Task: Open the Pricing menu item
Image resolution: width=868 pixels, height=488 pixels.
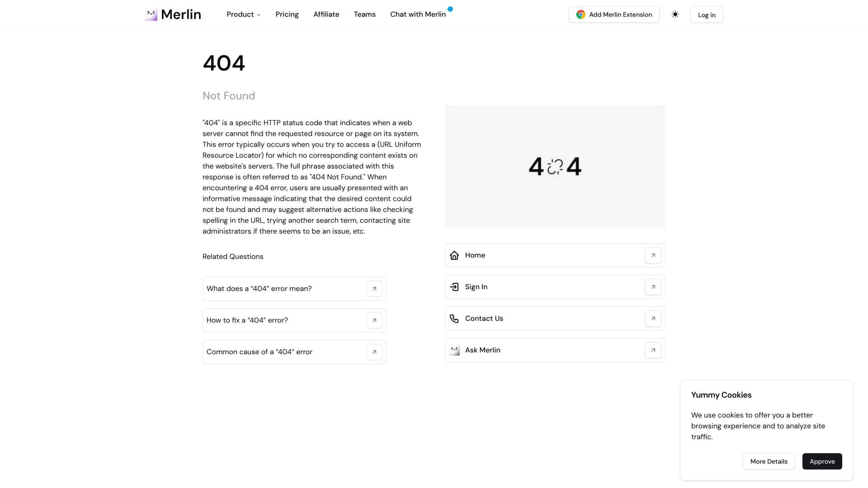Action: tap(287, 14)
